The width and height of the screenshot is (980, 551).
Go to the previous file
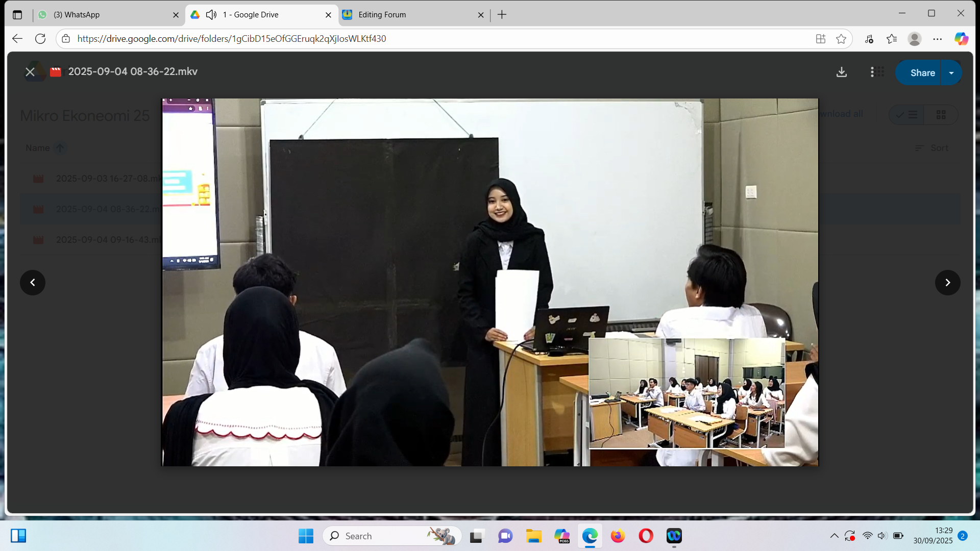33,283
